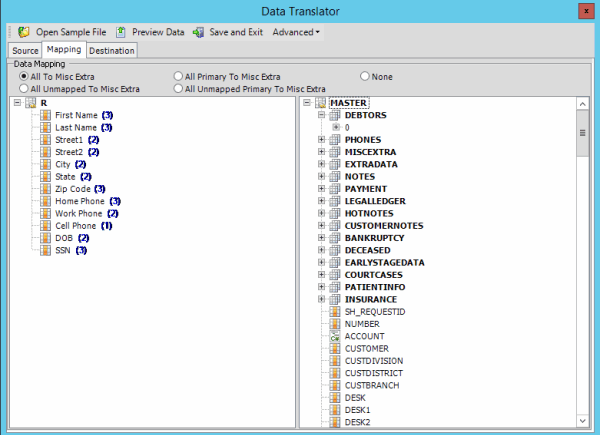Expand the BANKRUPTCY node

[x=321, y=238]
